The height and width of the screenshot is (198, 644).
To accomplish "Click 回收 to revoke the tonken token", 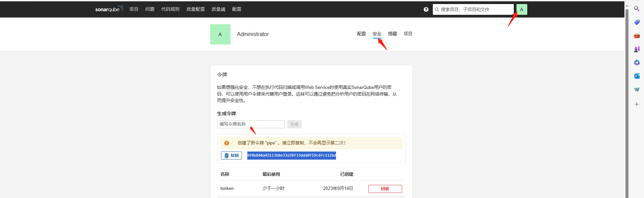I will 385,189.
